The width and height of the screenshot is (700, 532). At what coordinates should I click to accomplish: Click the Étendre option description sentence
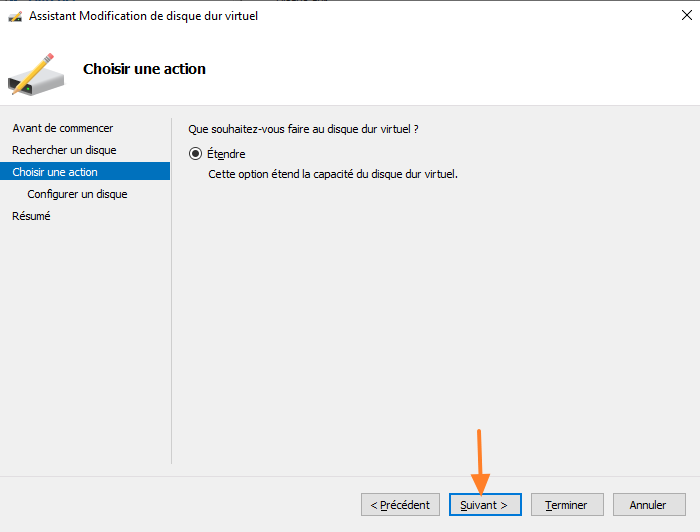click(332, 174)
